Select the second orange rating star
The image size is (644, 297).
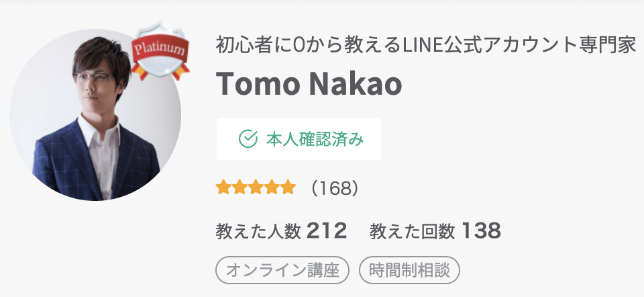(x=239, y=187)
